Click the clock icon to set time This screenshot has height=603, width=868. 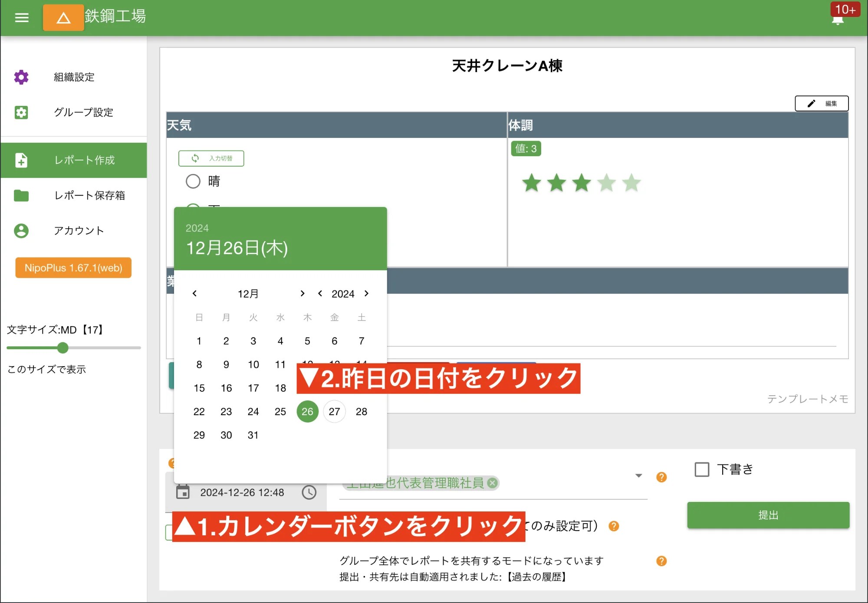click(309, 492)
